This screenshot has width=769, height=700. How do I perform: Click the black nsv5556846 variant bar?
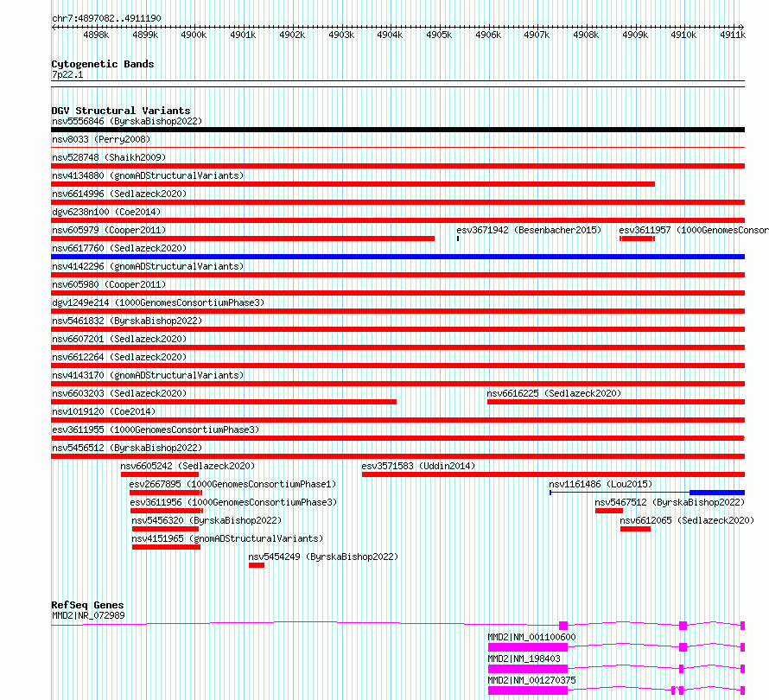pyautogui.click(x=397, y=130)
